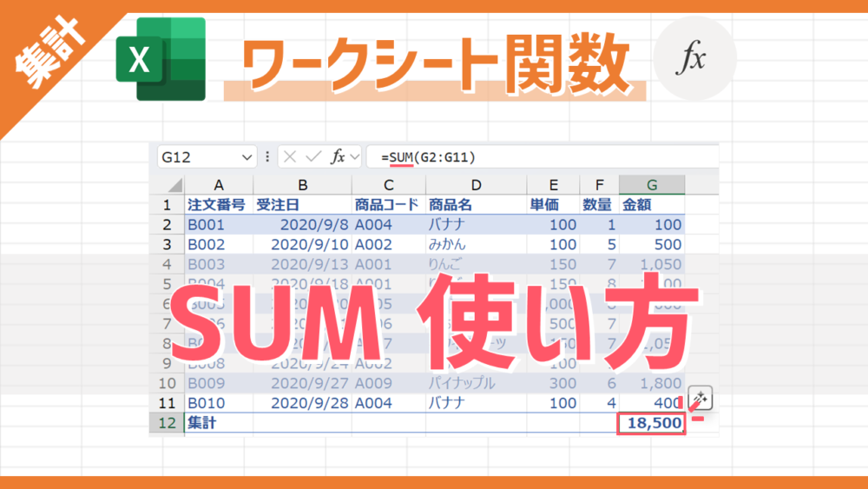This screenshot has width=868, height=489.
Task: Click date cell 2020/9/10
Action: click(302, 244)
